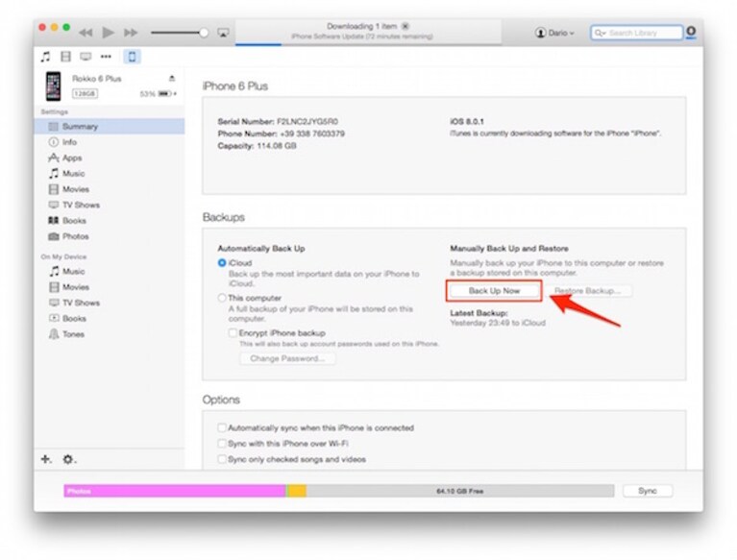The width and height of the screenshot is (737, 560).
Task: Select the This computer radio button
Action: 222,298
